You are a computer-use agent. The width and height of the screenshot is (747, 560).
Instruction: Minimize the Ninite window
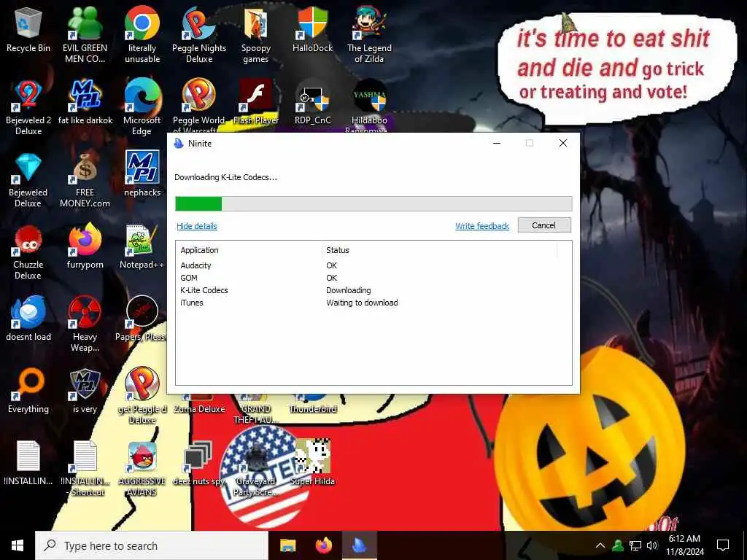pyautogui.click(x=496, y=144)
